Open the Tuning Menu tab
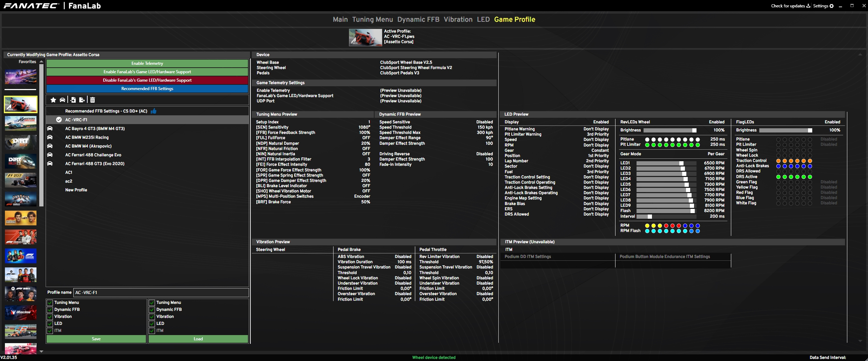The height and width of the screenshot is (361, 868). (x=372, y=20)
